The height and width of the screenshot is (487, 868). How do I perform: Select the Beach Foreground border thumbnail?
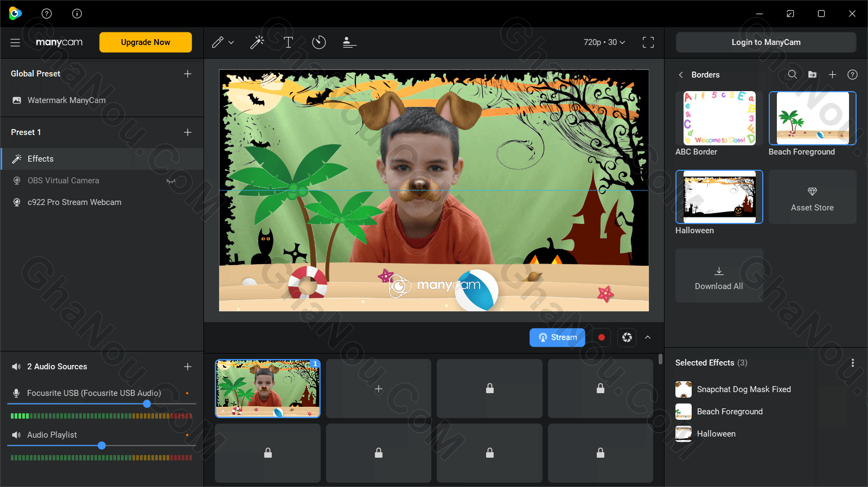point(812,118)
